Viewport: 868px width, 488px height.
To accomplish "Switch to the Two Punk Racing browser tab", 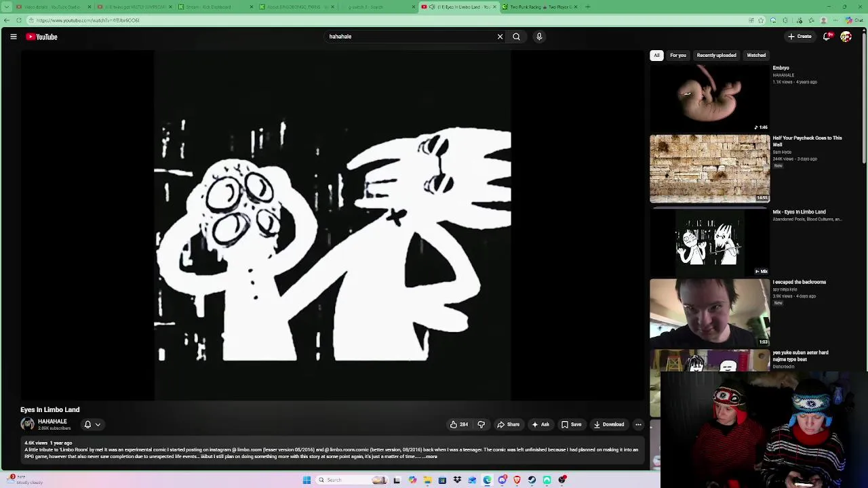I will [540, 7].
